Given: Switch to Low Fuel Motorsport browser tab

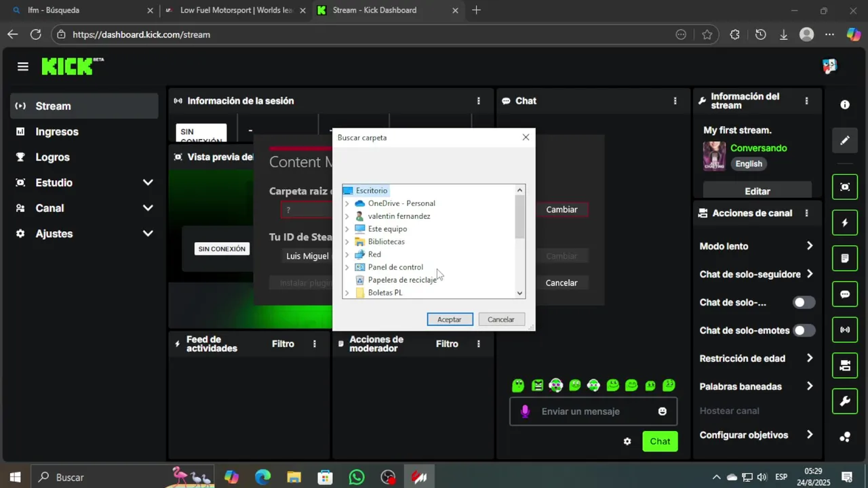Looking at the screenshot, I should coord(236,10).
